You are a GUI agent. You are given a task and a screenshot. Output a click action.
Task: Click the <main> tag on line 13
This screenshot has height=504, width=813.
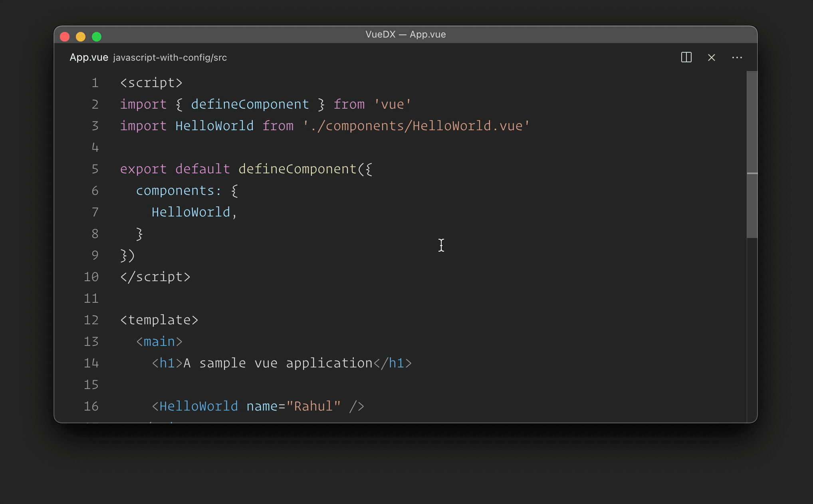click(x=159, y=341)
